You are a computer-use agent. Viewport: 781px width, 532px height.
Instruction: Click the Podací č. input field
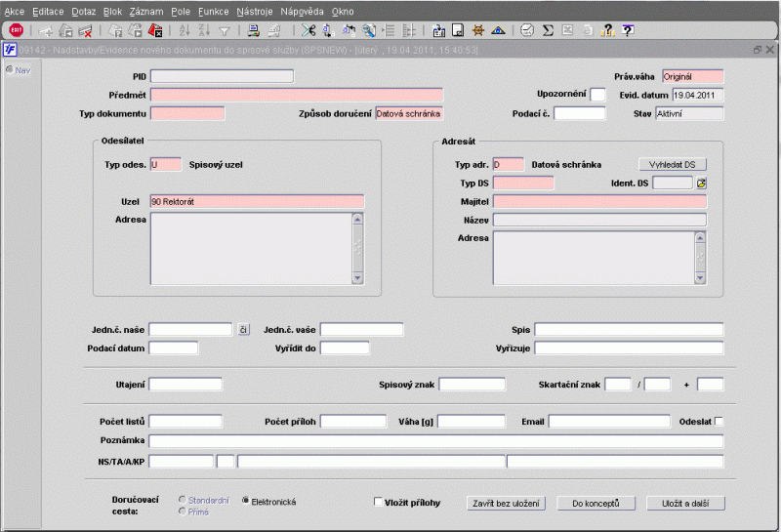(x=579, y=113)
